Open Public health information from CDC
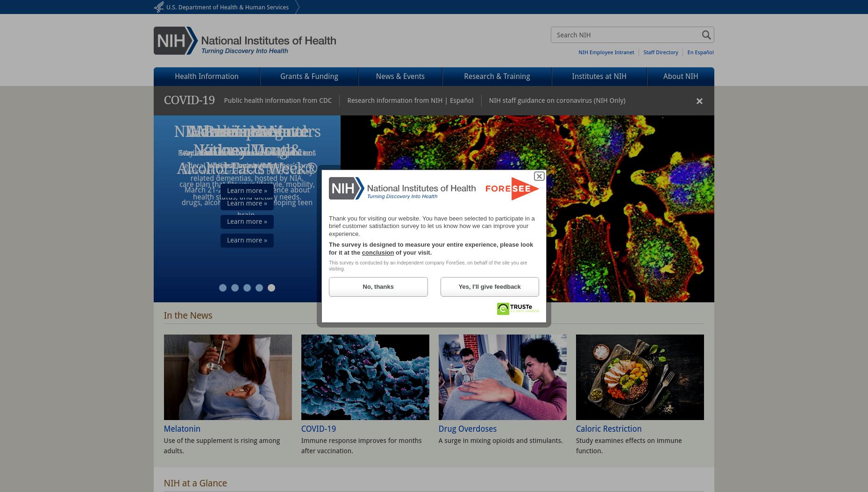The image size is (868, 492). point(278,100)
